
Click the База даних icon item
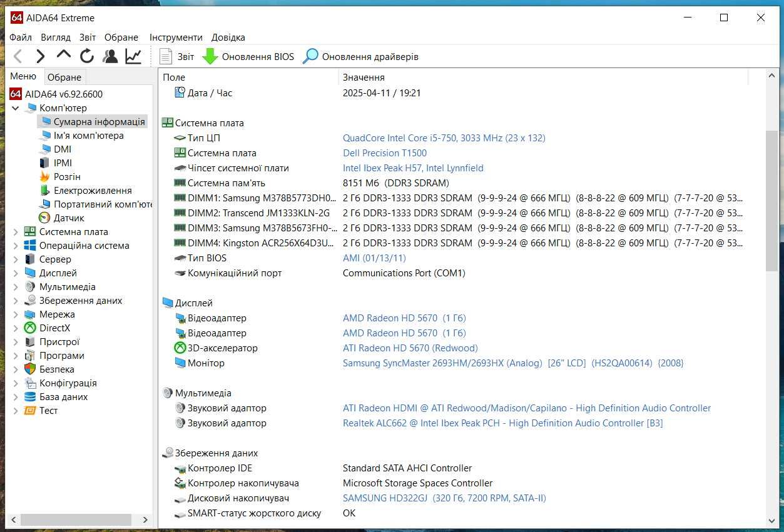coord(63,396)
